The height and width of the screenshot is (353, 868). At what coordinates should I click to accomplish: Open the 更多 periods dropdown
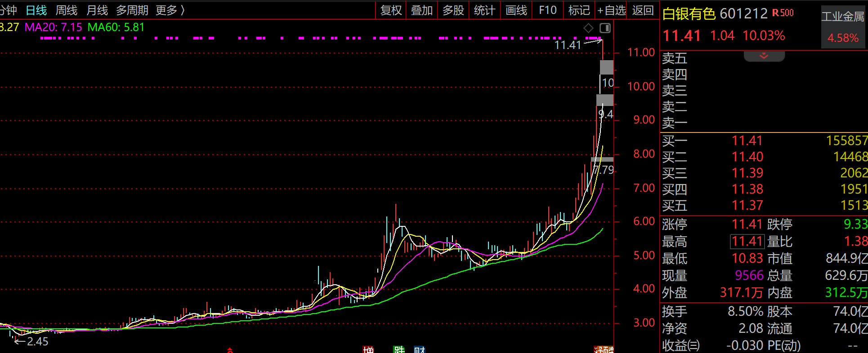point(170,10)
